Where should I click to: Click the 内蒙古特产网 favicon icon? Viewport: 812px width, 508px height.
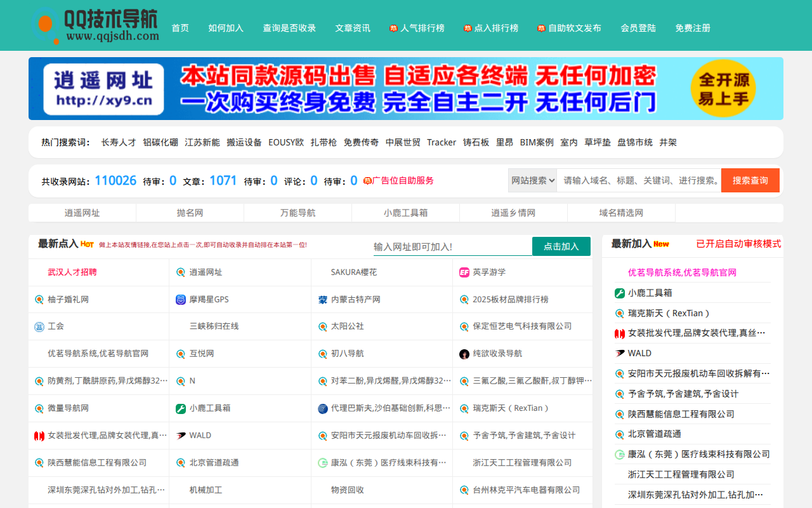(323, 300)
